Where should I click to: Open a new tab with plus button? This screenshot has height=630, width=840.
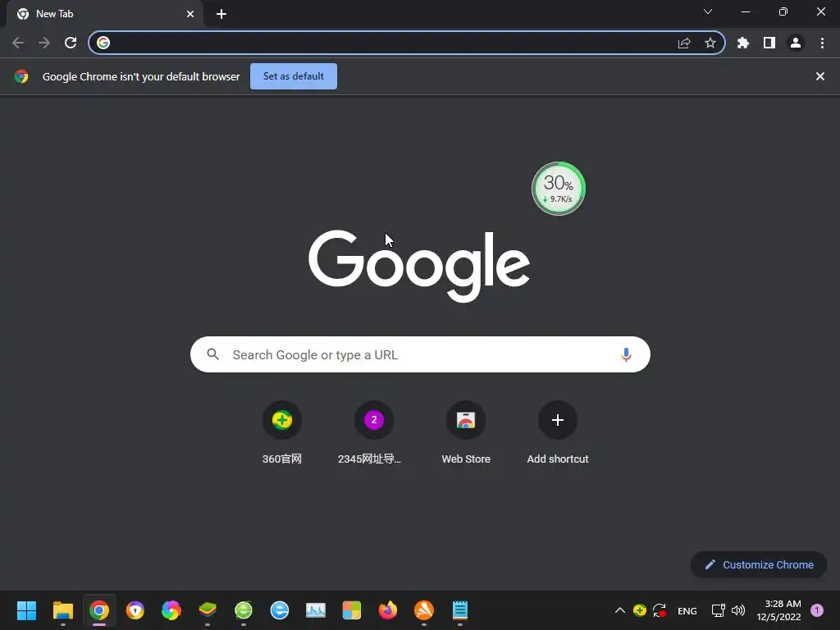click(x=221, y=14)
